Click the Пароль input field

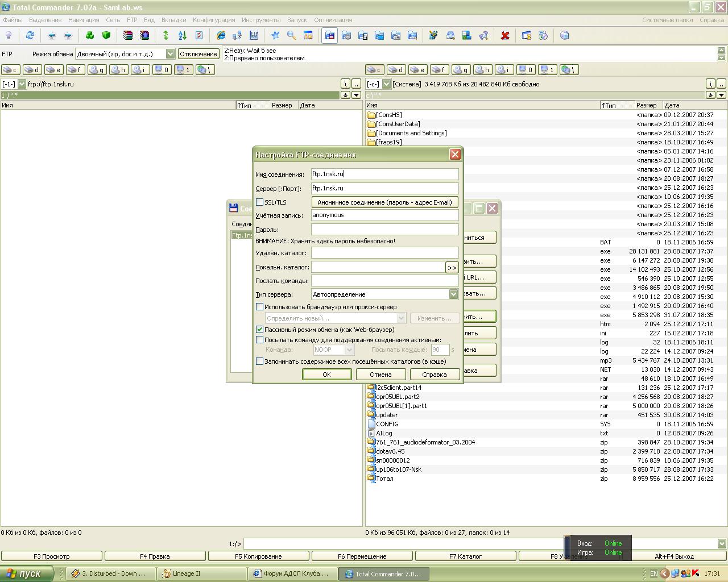(x=384, y=230)
